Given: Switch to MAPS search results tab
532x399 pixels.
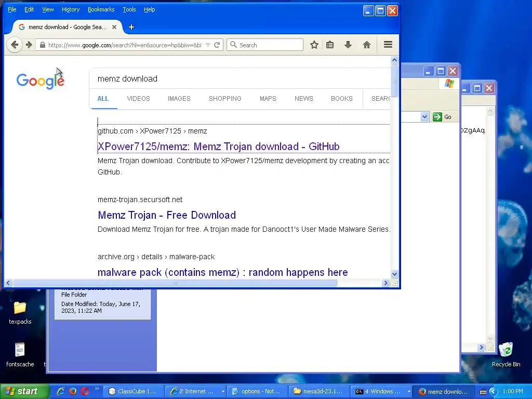Looking at the screenshot, I should click(x=268, y=99).
